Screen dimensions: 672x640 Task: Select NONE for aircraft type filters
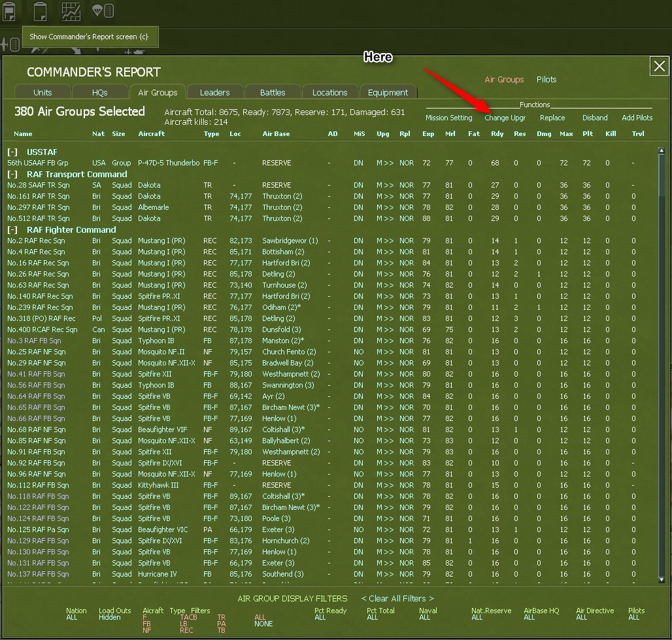263,624
